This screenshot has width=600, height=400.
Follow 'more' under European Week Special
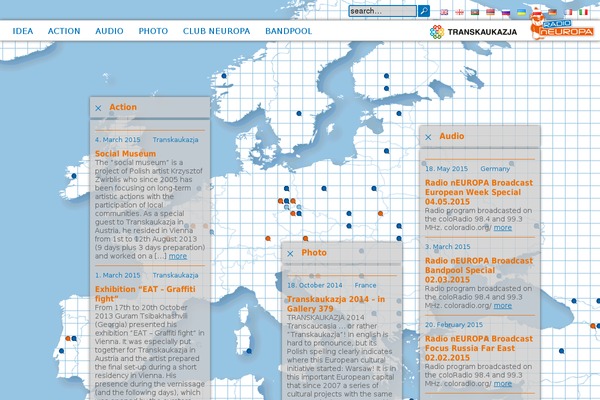pos(503,228)
